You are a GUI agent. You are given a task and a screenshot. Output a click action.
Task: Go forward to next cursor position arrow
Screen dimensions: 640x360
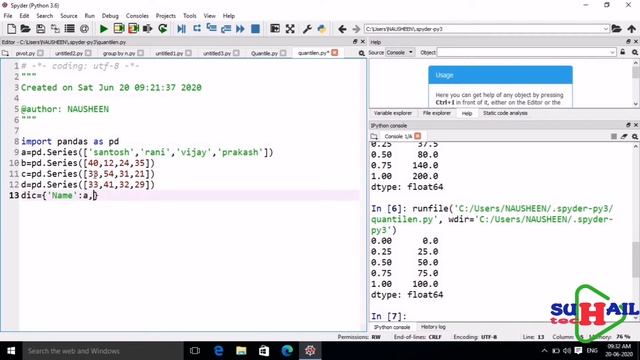pos(356,29)
